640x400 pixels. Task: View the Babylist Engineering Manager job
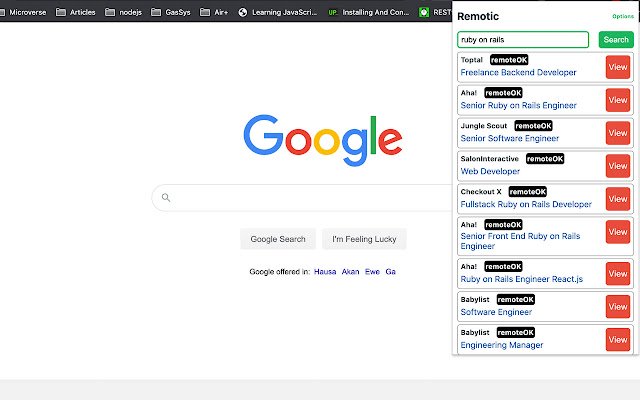click(618, 340)
